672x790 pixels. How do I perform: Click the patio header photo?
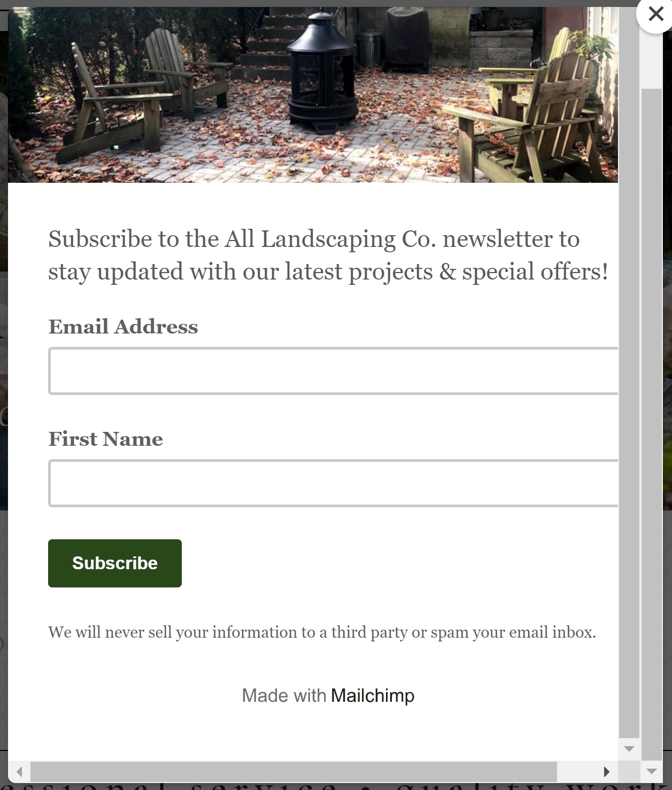point(313,95)
